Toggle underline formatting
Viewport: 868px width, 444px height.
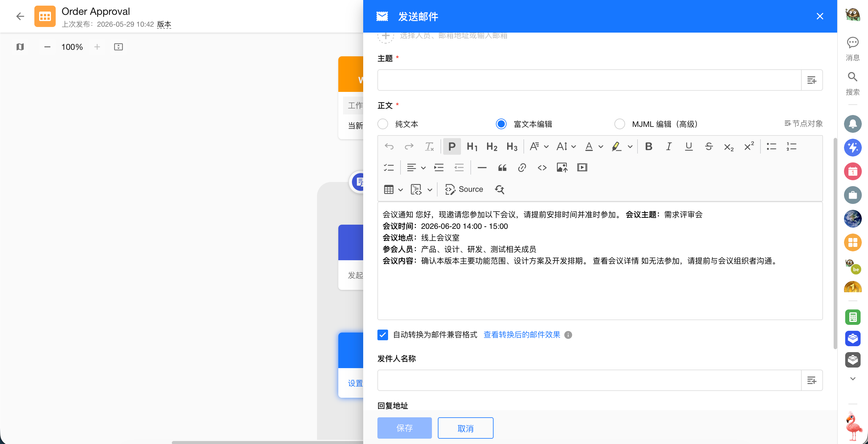tap(689, 147)
